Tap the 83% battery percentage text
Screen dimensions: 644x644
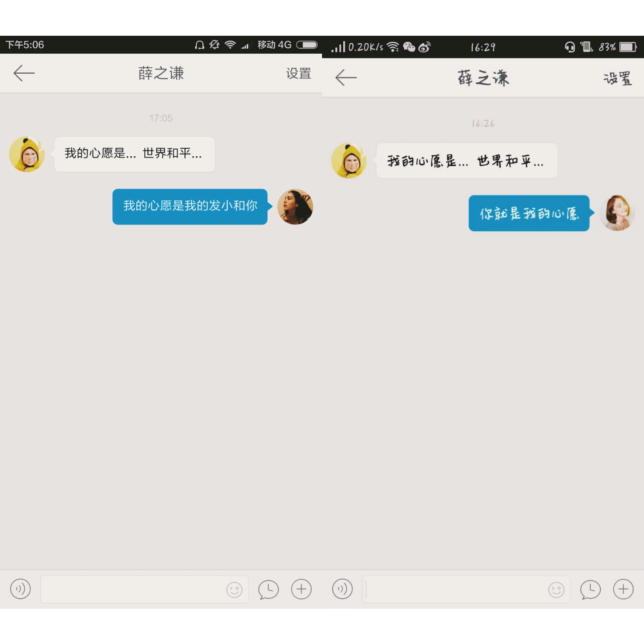607,47
